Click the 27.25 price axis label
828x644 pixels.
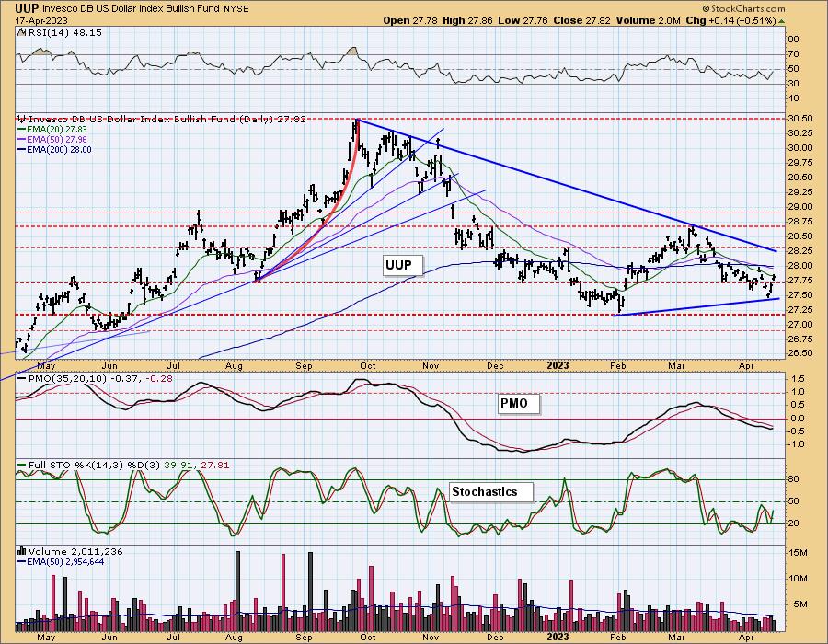[x=799, y=309]
